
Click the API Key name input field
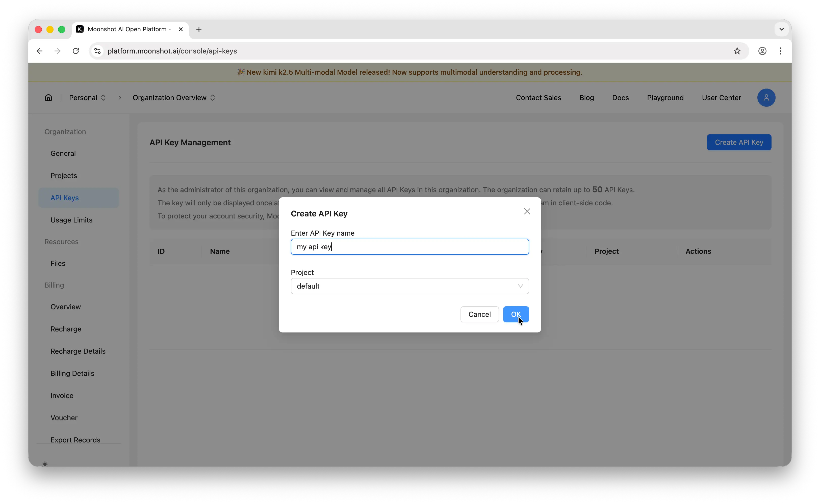[409, 247]
